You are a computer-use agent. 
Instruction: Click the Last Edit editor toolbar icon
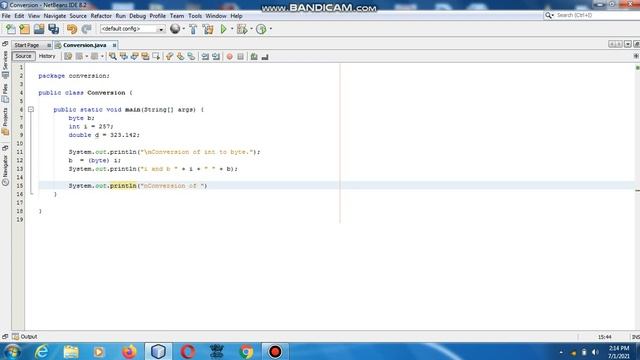click(x=68, y=57)
